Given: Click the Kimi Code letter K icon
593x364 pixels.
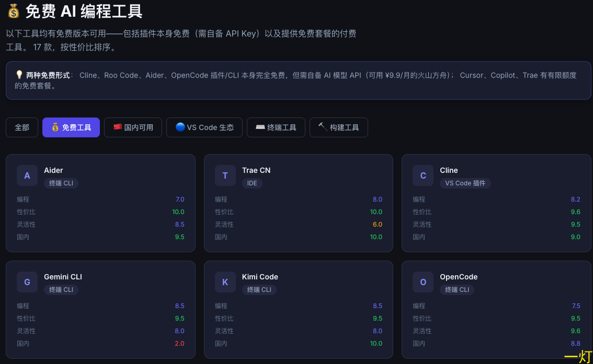Looking at the screenshot, I should pos(225,282).
